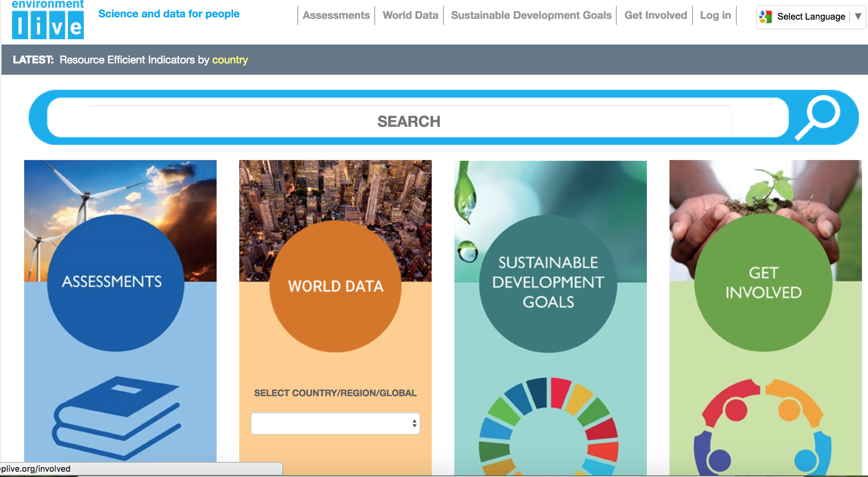Click into the SEARCH input field
The height and width of the screenshot is (477, 868).
click(x=409, y=121)
